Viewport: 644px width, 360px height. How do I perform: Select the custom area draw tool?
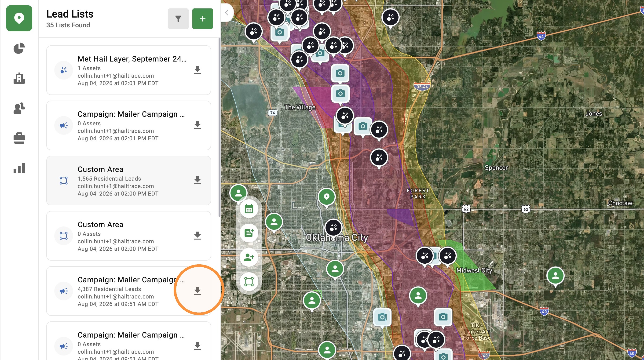249,282
